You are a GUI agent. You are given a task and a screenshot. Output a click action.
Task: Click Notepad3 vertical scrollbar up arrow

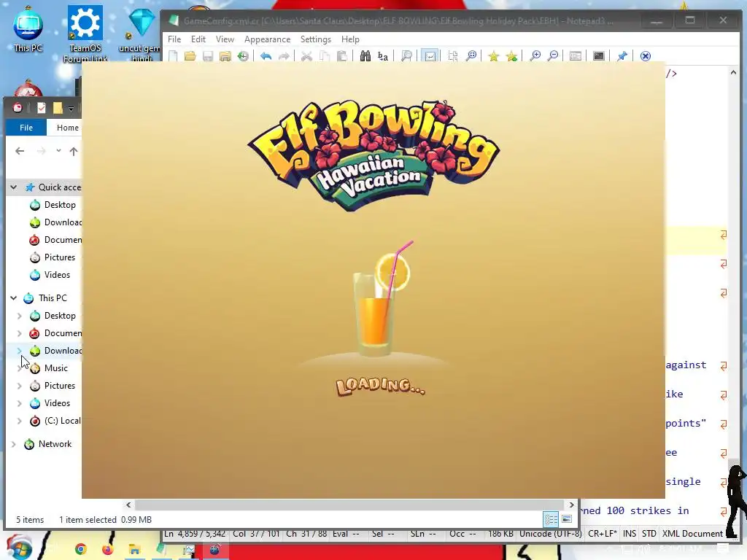point(733,72)
